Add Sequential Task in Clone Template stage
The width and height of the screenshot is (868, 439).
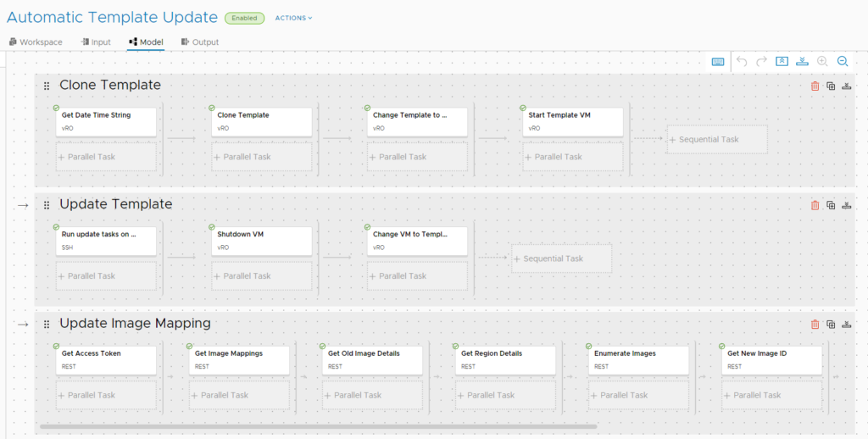(717, 140)
